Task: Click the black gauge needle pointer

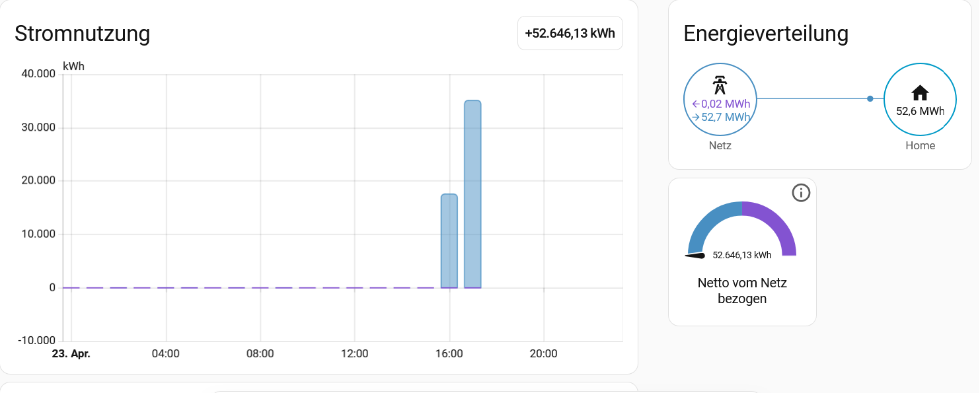Action: tap(697, 256)
